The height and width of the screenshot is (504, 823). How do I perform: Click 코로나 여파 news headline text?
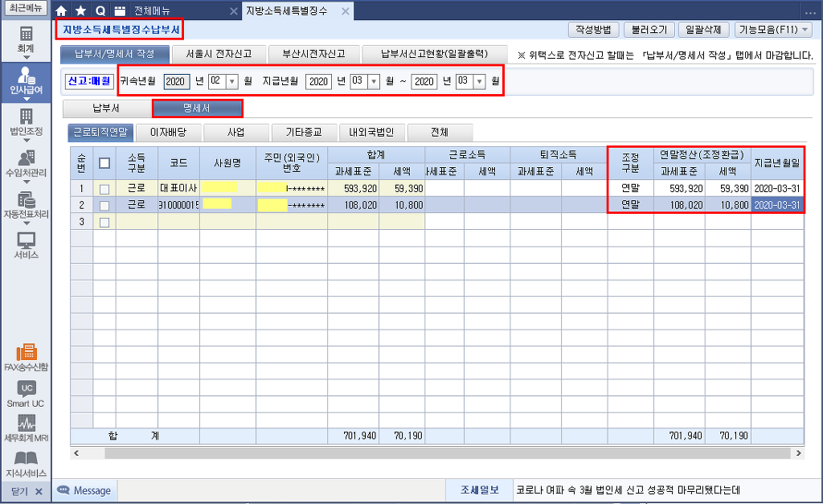629,490
